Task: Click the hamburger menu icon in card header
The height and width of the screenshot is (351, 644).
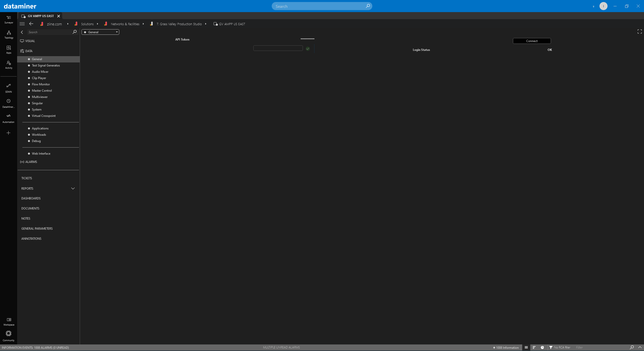Action: (x=22, y=24)
